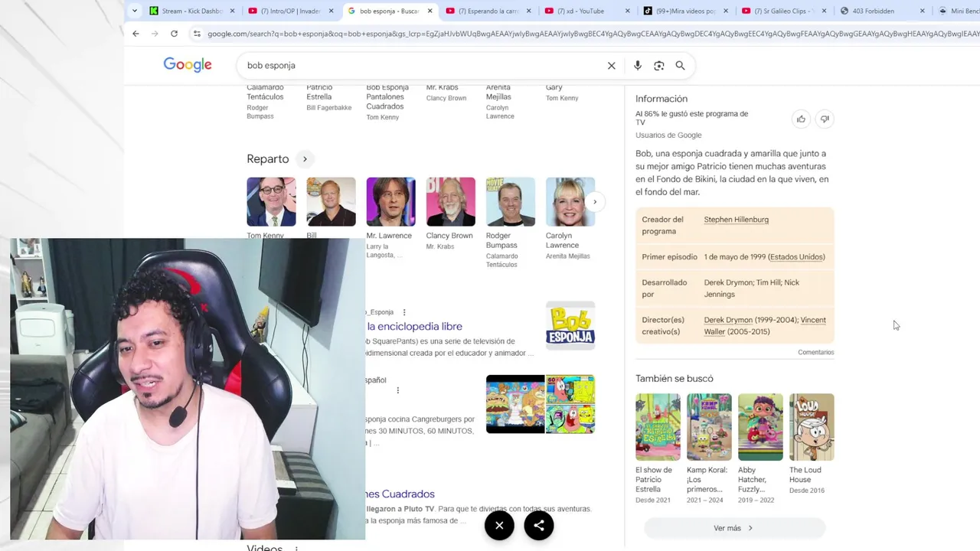This screenshot has height=551, width=980.
Task: Open the Cangreburgers video thumbnail
Action: pyautogui.click(x=541, y=404)
